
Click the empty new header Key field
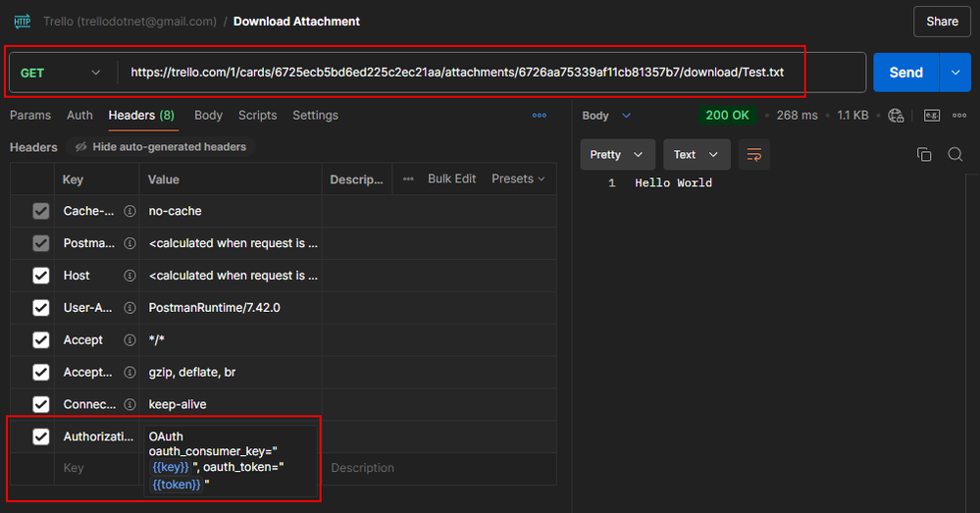(97, 468)
